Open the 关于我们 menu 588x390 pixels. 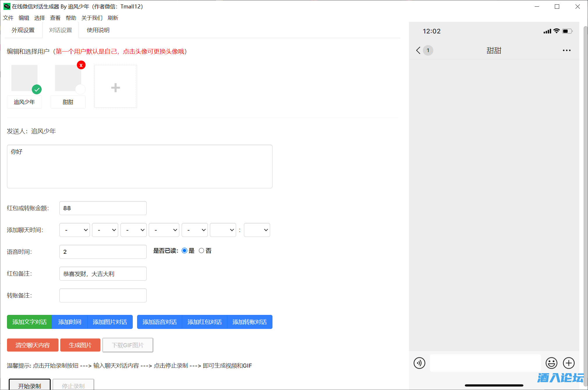tap(92, 18)
